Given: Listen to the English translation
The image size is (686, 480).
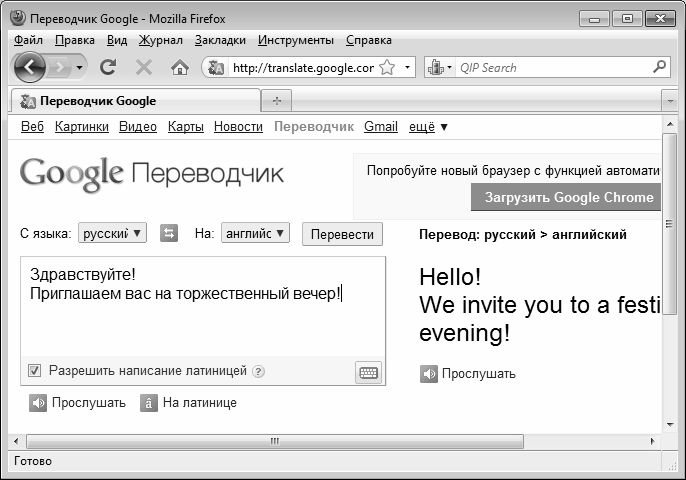Looking at the screenshot, I should (x=468, y=374).
